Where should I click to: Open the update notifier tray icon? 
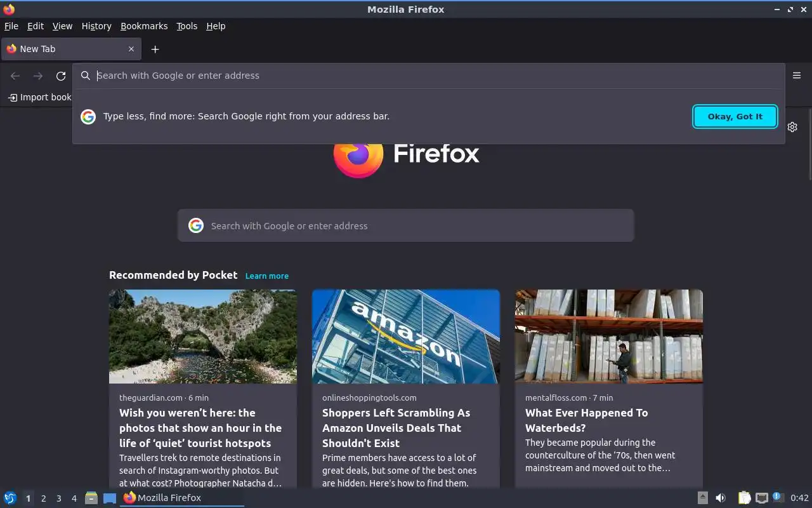tap(778, 498)
